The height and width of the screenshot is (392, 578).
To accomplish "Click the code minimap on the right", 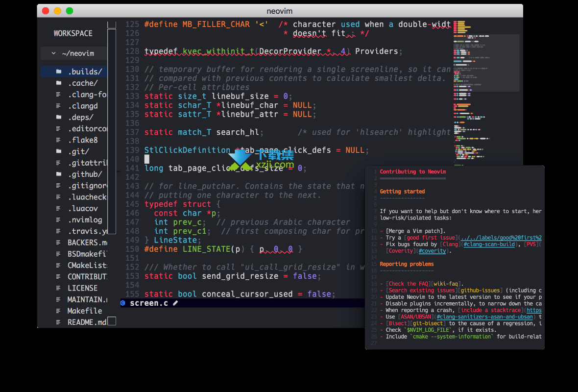I will tap(486, 92).
